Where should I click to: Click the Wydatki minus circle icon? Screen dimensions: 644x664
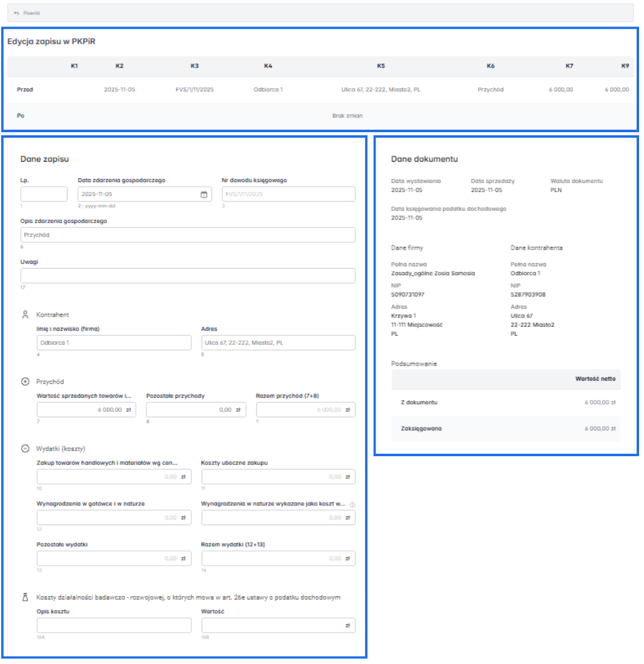pyautogui.click(x=25, y=448)
